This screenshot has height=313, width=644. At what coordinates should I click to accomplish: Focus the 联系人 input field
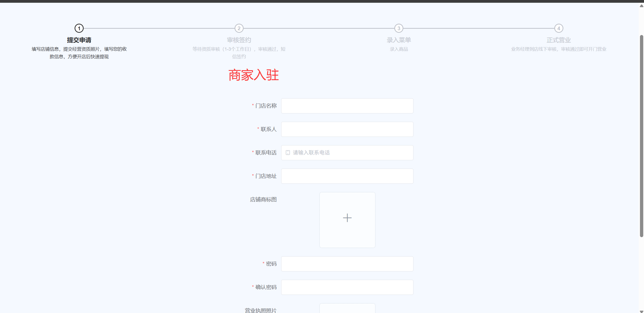[x=347, y=129]
